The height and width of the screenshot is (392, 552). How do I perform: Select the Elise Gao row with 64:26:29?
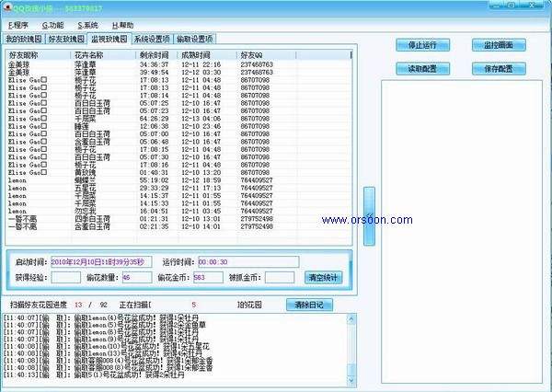pyautogui.click(x=178, y=119)
